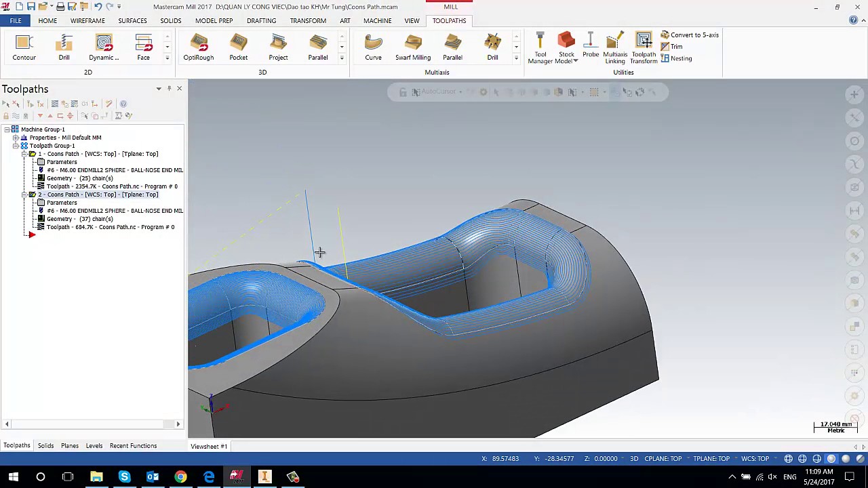
Task: Expand the Properties - Mill Default MM node
Action: (15, 138)
